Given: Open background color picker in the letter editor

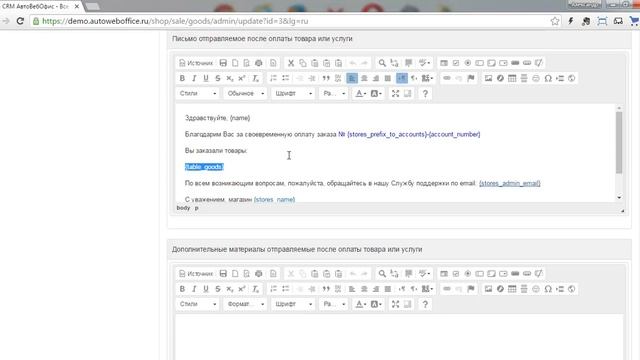Looking at the screenshot, I should pos(376,93).
